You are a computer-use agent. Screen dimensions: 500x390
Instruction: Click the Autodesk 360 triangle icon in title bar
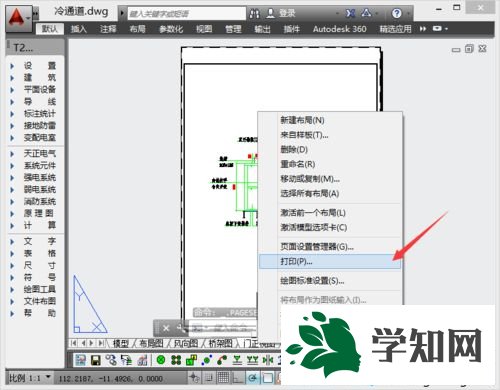tap(366, 13)
